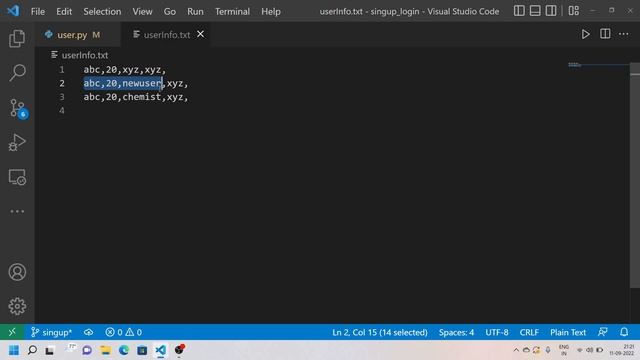Show additional views ellipsis in activity bar

[17, 211]
